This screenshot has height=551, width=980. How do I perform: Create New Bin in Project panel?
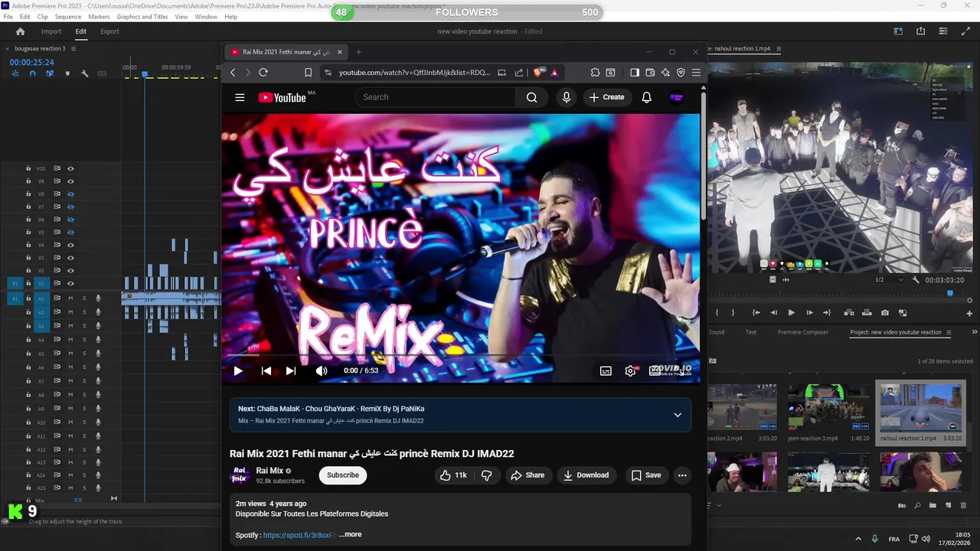(933, 505)
